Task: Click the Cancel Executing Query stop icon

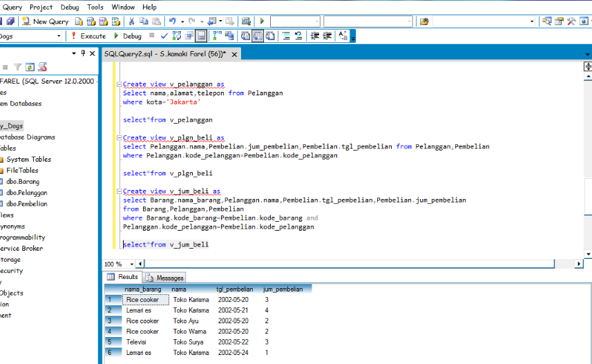Action: 152,35
